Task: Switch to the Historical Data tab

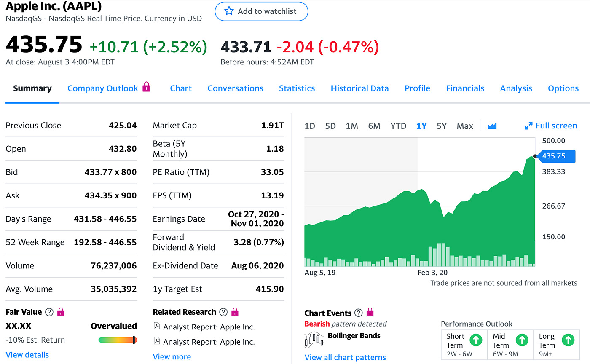Action: [359, 88]
